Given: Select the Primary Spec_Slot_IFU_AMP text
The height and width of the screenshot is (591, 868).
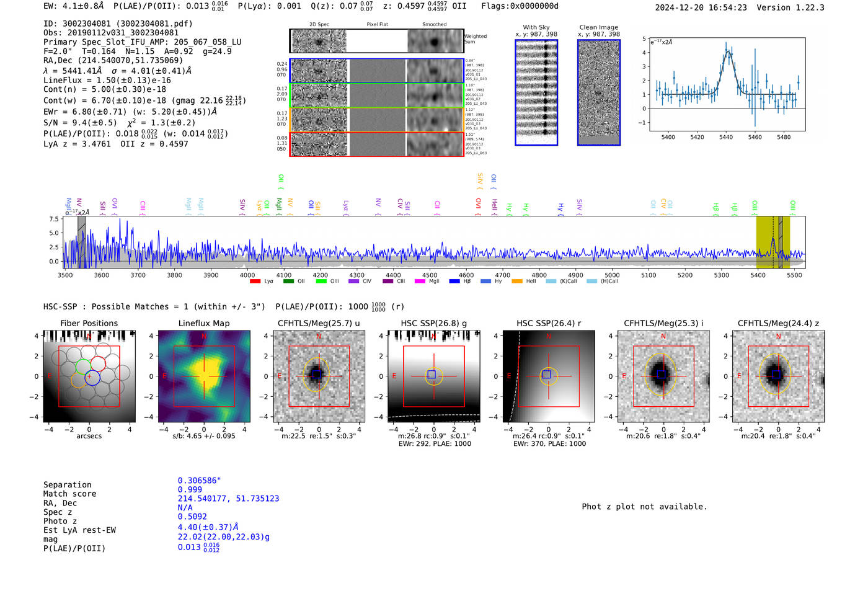Looking at the screenshot, I should pos(143,42).
